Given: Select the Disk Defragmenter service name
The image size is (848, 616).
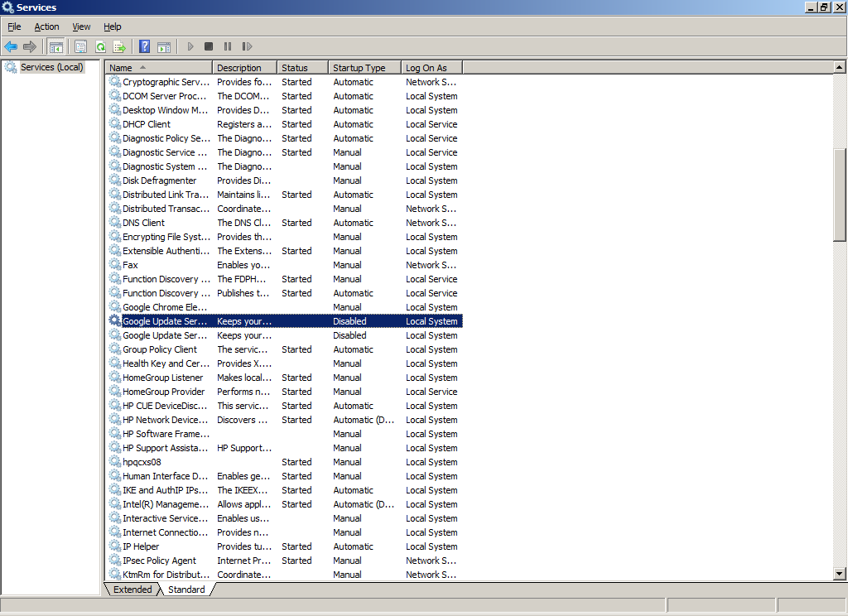Looking at the screenshot, I should coord(160,180).
